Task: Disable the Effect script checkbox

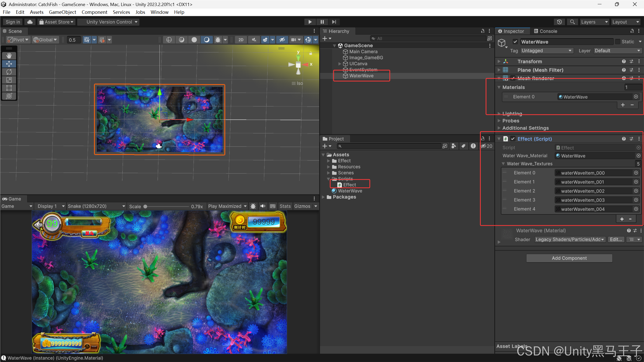Action: click(513, 139)
